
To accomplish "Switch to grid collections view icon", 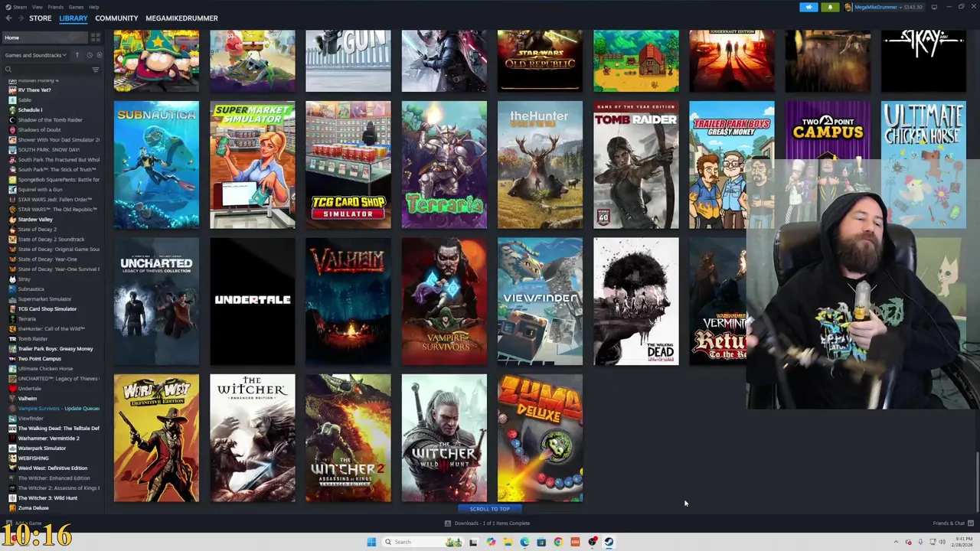I will point(96,37).
